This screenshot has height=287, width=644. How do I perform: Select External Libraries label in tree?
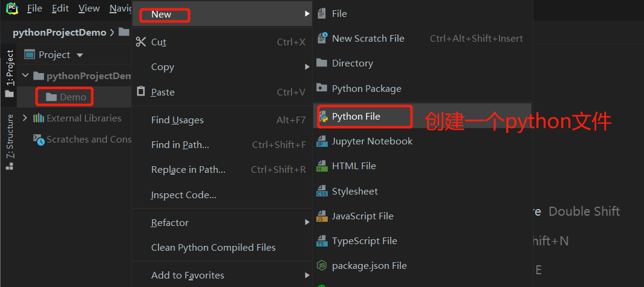click(84, 118)
